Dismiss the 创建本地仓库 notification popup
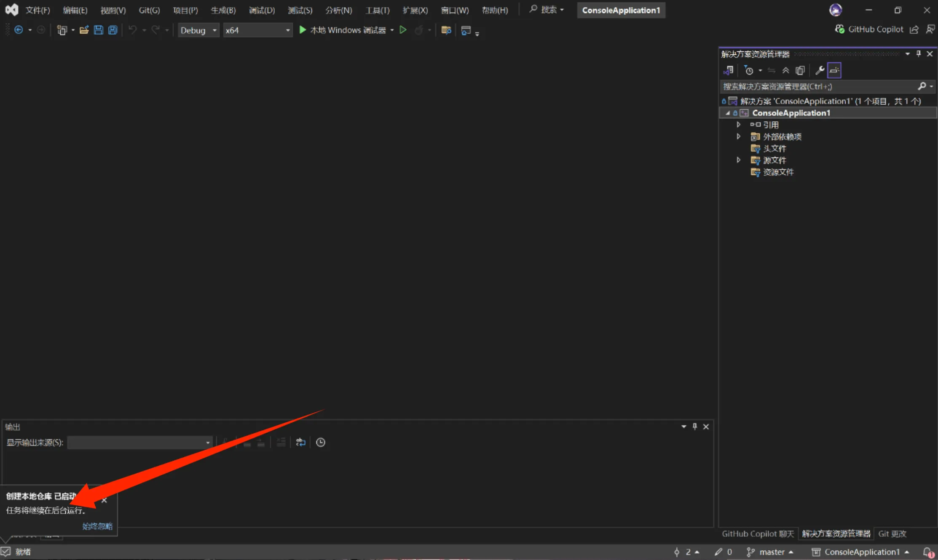Image resolution: width=938 pixels, height=560 pixels. [x=104, y=500]
